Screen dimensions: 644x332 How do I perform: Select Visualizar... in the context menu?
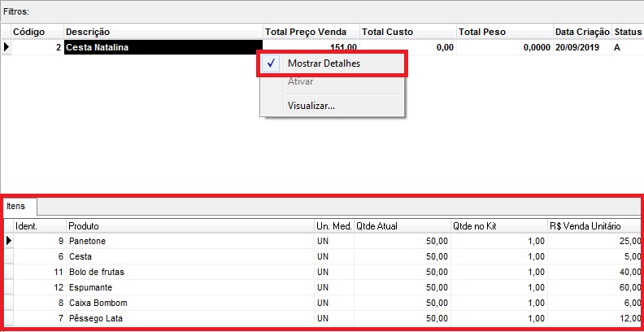pyautogui.click(x=311, y=105)
